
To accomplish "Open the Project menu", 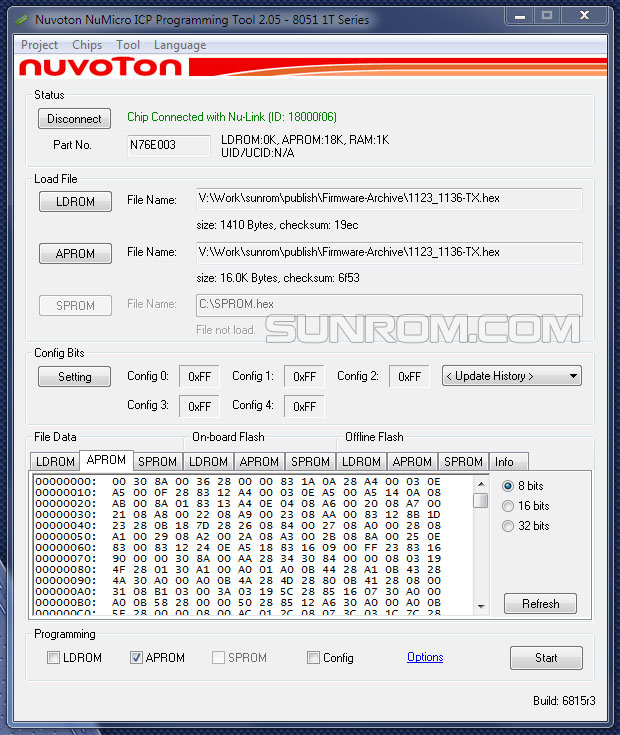I will click(39, 45).
